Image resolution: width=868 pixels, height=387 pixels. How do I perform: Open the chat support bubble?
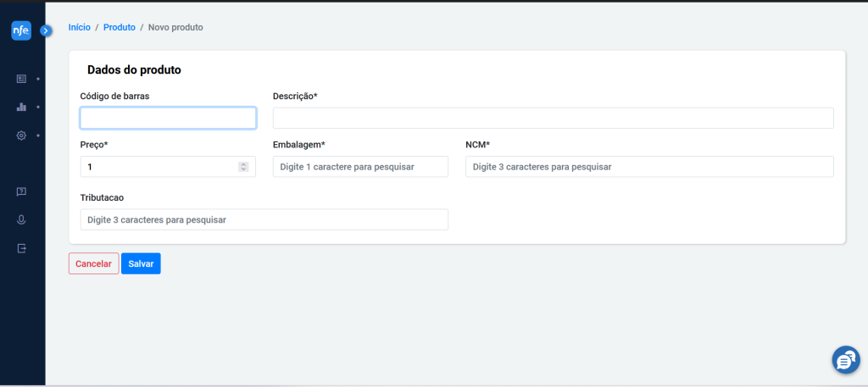tap(846, 360)
